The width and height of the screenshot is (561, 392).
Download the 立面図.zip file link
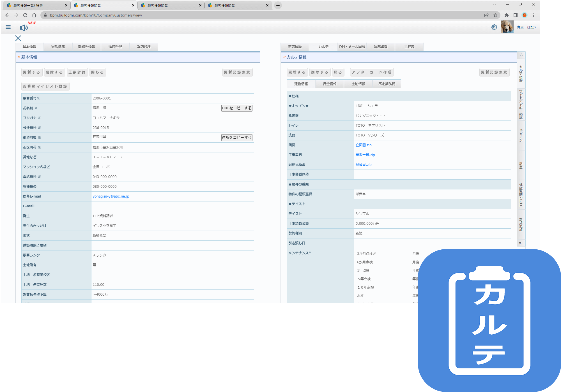pyautogui.click(x=363, y=145)
